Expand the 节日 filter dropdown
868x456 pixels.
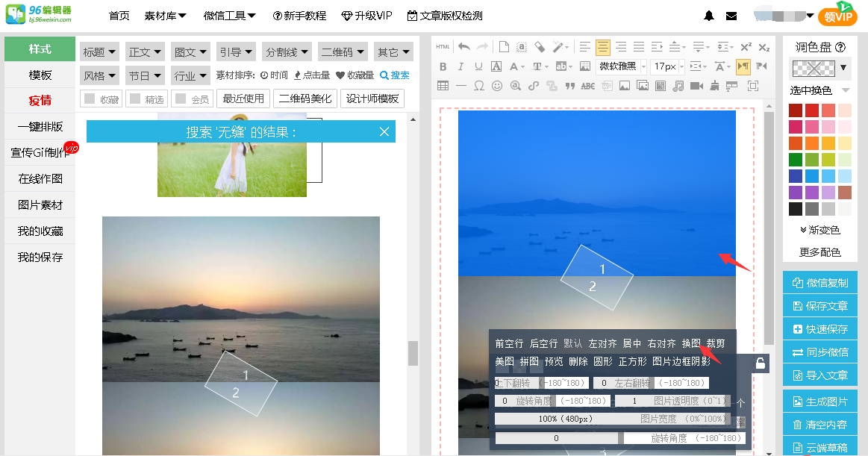click(x=145, y=75)
